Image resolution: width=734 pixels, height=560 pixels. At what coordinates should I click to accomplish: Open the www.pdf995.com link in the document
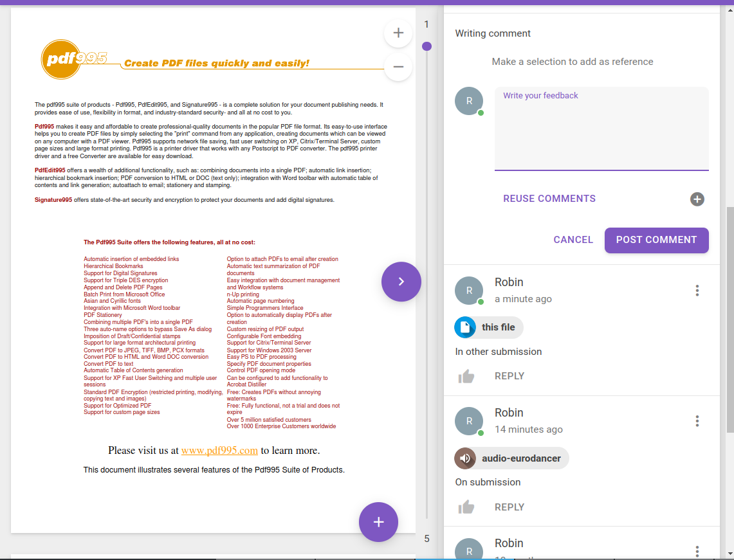pyautogui.click(x=219, y=451)
